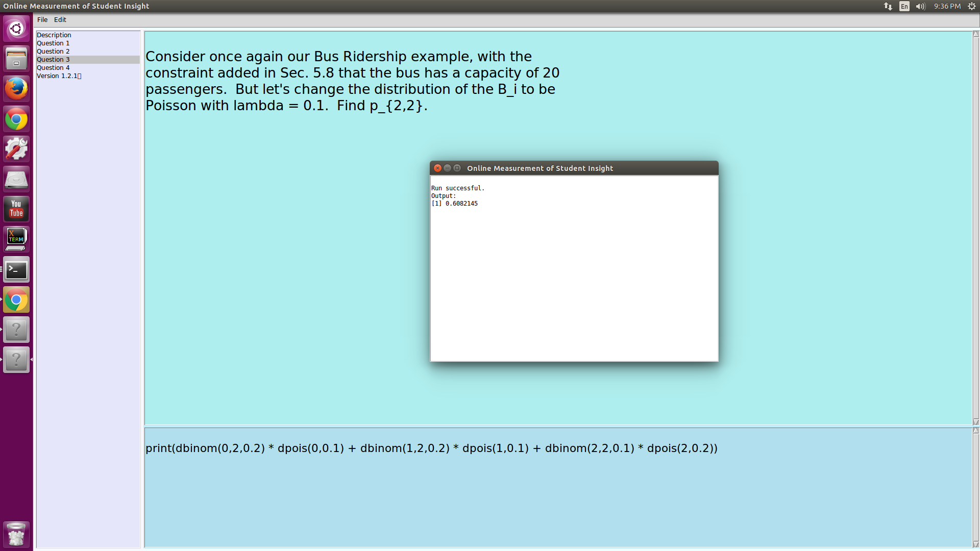Open the network indicator in the top panel
Image resolution: width=980 pixels, height=551 pixels.
coord(888,6)
